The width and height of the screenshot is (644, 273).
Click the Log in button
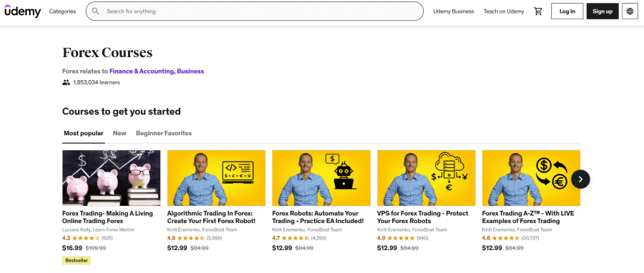pyautogui.click(x=567, y=11)
